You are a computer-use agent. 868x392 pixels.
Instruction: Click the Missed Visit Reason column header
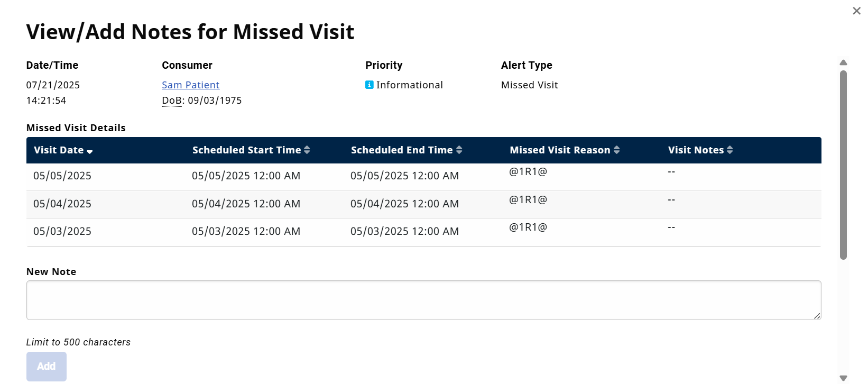[x=560, y=150]
